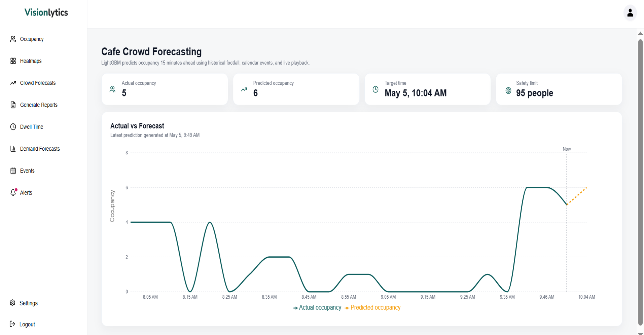Click the Settings gear icon
Viewport: 644px width, 335px height.
12,303
